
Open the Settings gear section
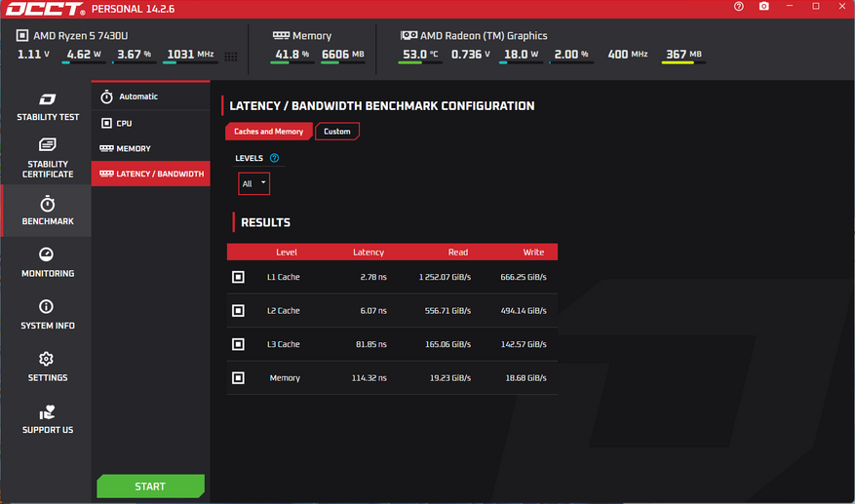48,367
